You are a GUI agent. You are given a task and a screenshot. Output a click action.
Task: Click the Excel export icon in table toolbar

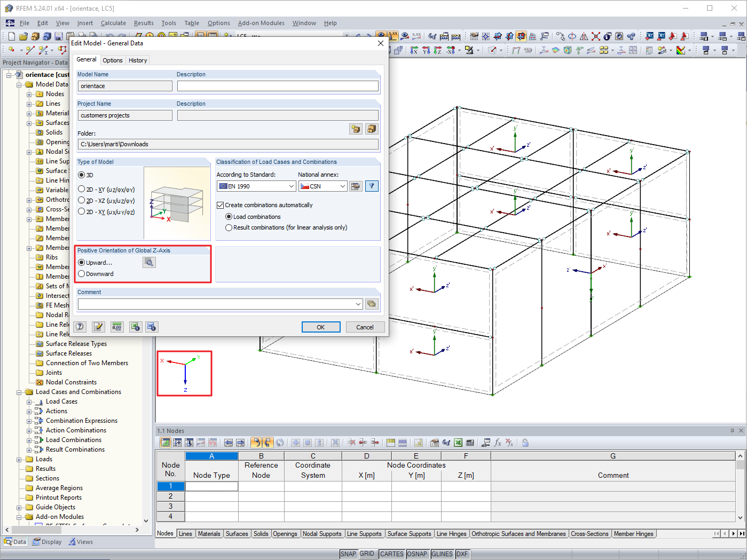(458, 443)
